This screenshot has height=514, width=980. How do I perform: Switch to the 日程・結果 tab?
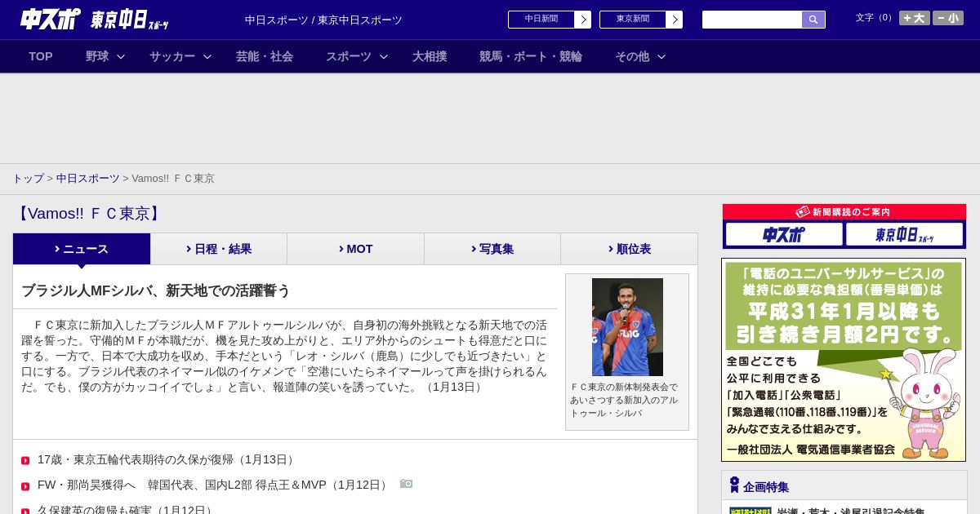click(x=219, y=249)
